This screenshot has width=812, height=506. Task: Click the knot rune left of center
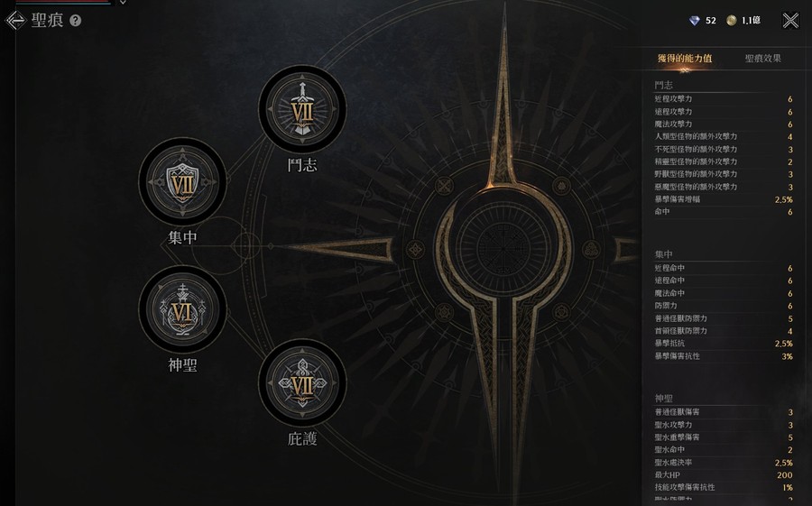(415, 250)
